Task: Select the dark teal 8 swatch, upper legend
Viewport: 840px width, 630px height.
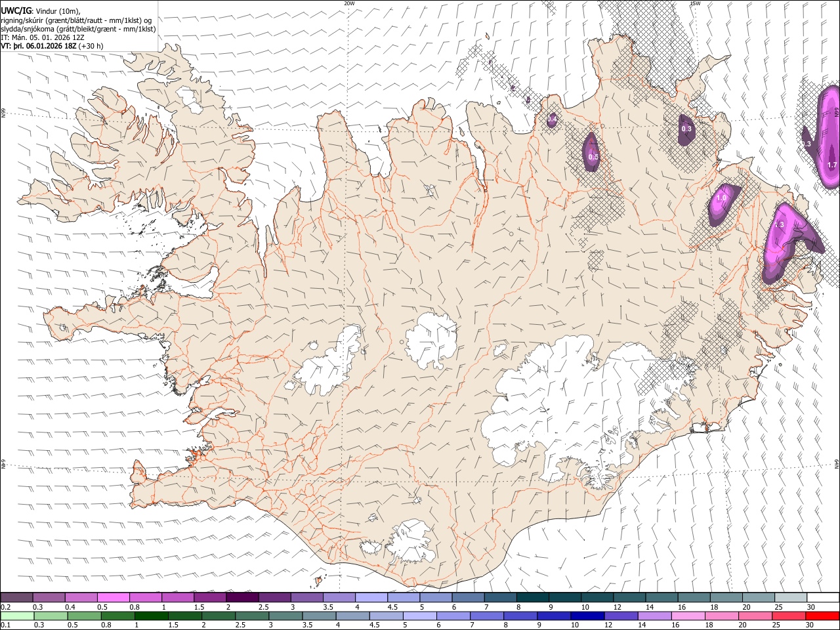Action: pos(532,597)
